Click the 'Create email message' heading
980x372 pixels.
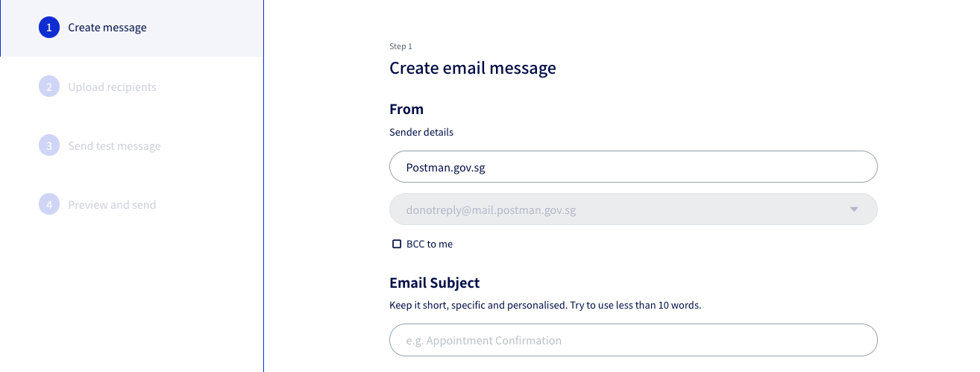(x=472, y=69)
